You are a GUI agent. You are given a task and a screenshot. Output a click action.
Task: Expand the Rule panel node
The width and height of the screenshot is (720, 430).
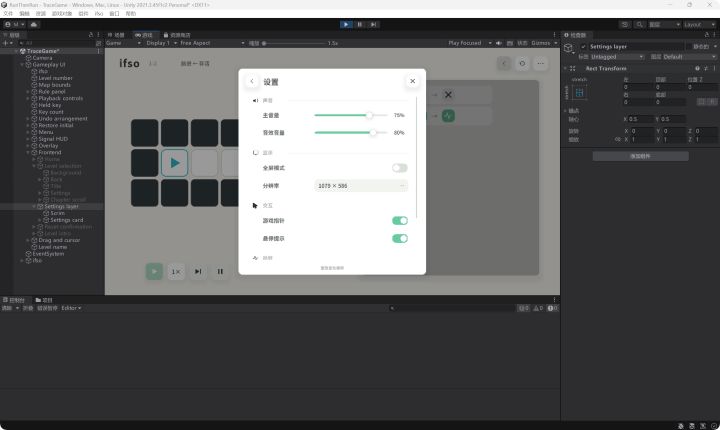(x=28, y=92)
